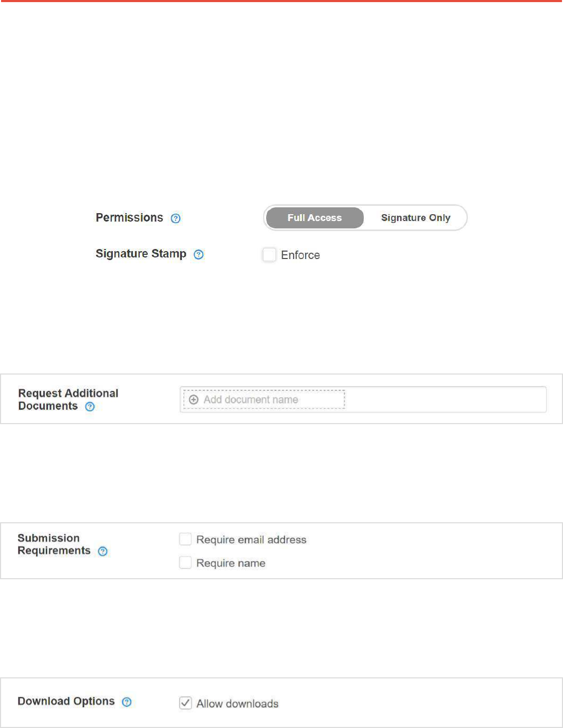
Task: Click the Require email address label
Action: [x=251, y=540]
